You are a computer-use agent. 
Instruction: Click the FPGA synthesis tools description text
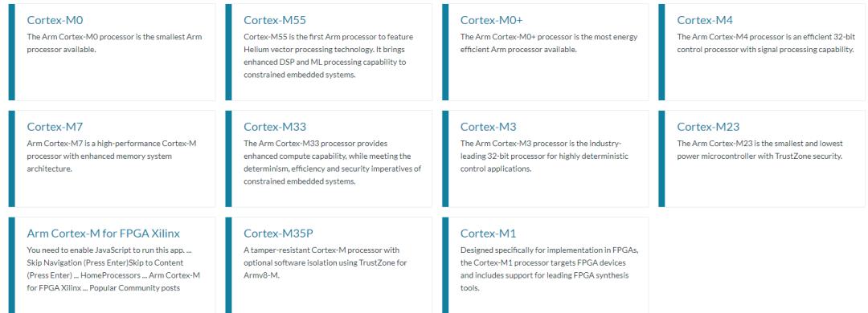[x=550, y=269]
